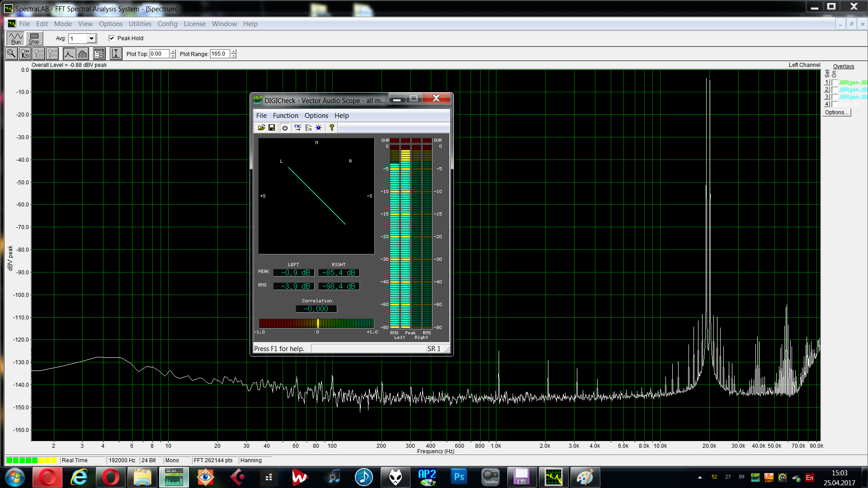
Task: Select the bar graph plot style icon
Action: point(83,54)
